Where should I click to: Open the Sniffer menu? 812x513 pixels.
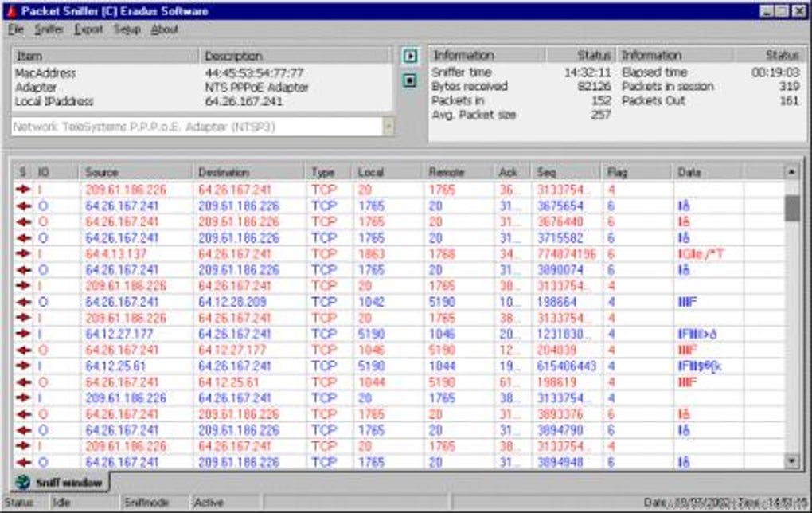(x=49, y=29)
